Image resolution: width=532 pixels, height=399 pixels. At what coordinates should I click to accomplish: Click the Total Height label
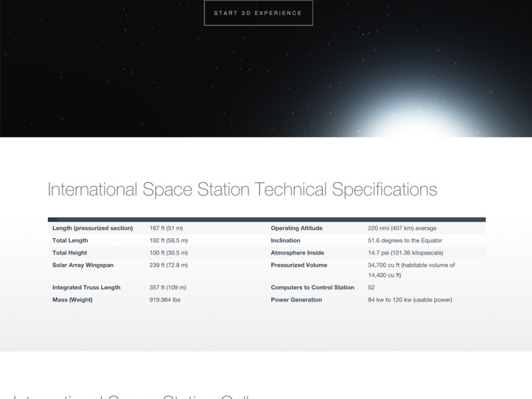(x=70, y=253)
